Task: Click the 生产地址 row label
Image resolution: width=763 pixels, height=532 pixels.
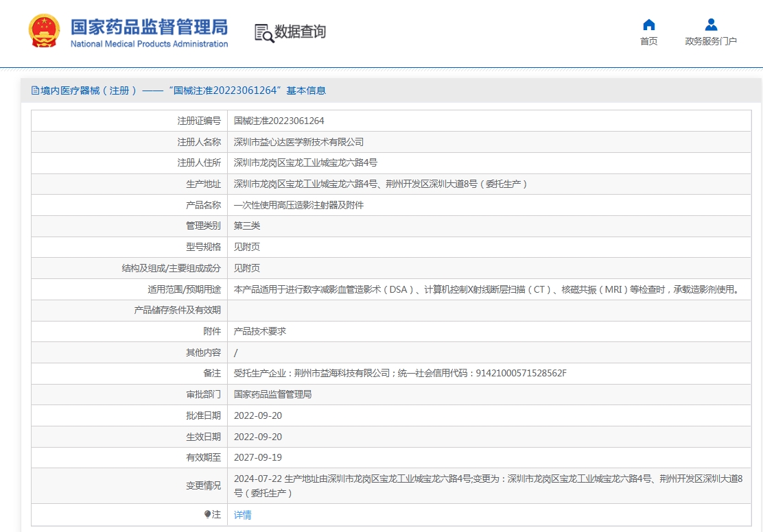Action: coord(203,184)
